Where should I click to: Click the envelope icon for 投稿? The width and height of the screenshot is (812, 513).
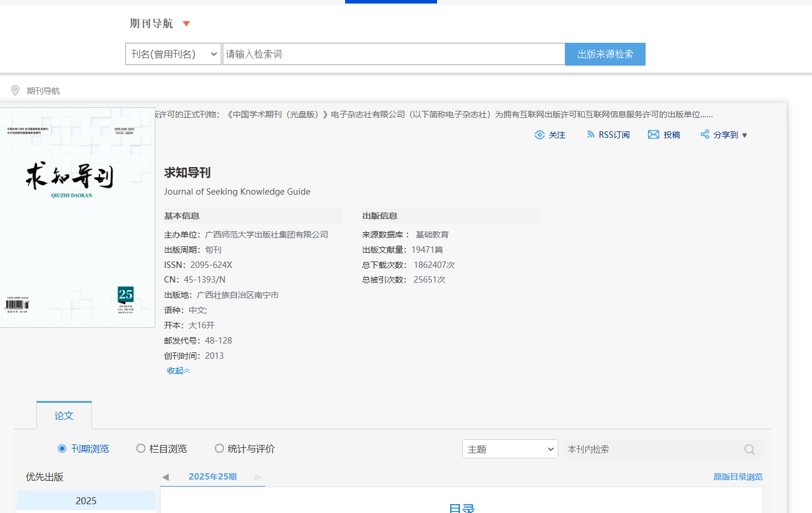coord(653,135)
